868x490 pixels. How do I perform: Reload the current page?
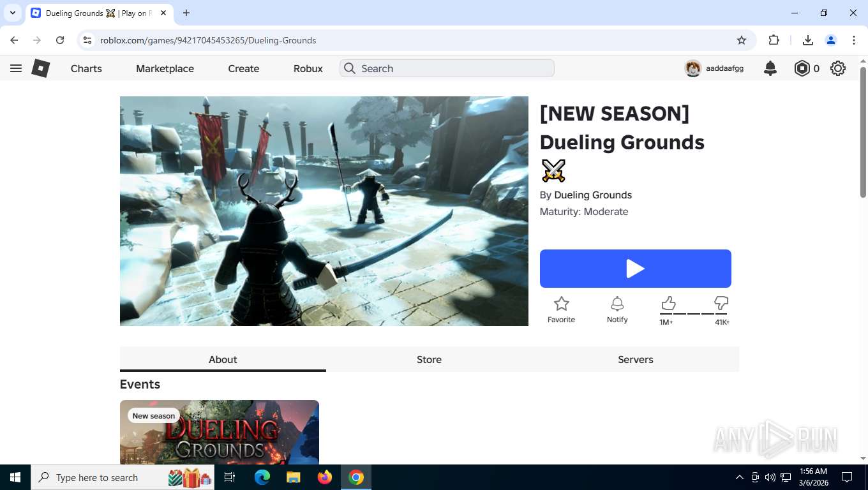point(60,40)
